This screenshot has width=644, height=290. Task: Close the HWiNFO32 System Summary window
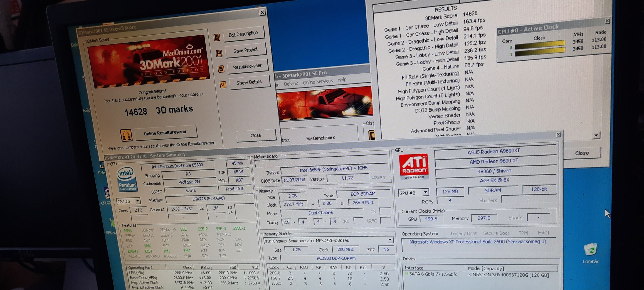click(x=558, y=135)
